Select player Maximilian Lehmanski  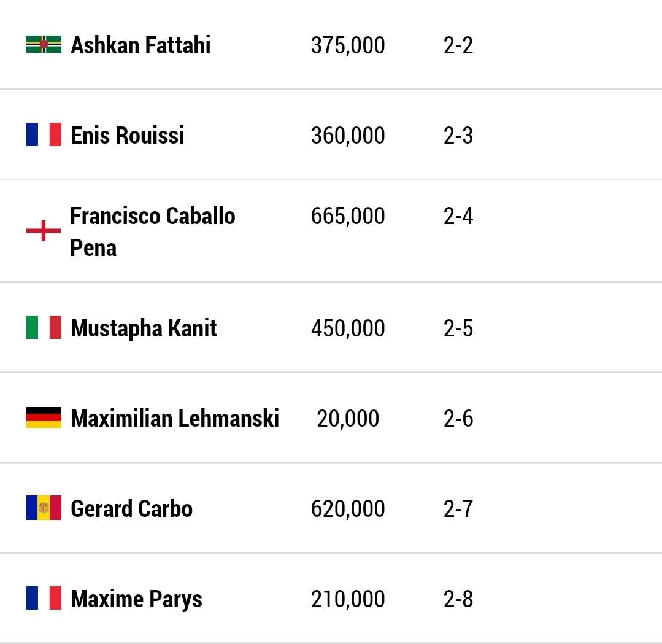[x=175, y=418]
